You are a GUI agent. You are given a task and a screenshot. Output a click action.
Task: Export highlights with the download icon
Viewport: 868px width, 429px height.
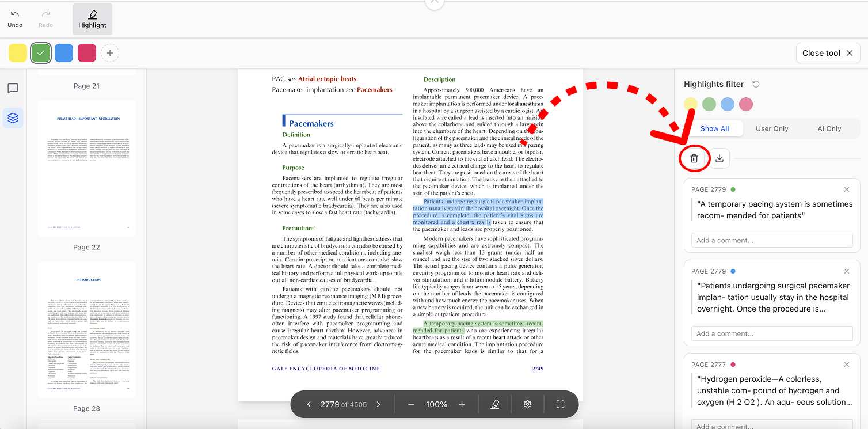pos(719,158)
